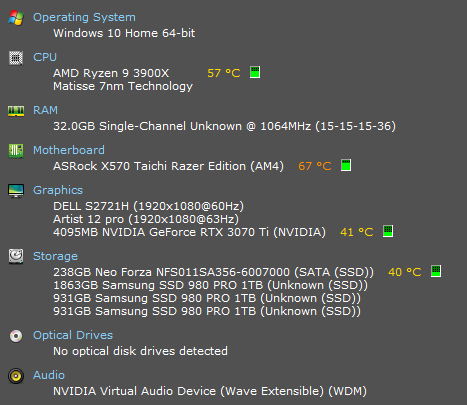467x405 pixels.
Task: Open the Audio section heading
Action: click(49, 375)
